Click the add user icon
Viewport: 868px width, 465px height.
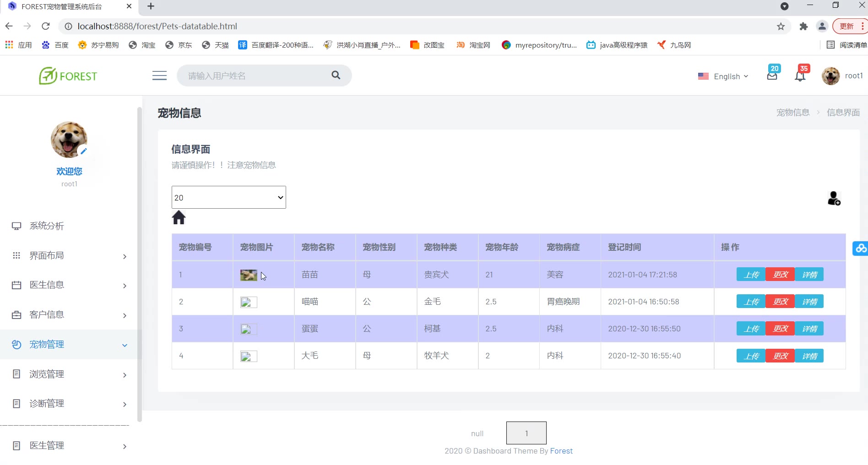[834, 198]
